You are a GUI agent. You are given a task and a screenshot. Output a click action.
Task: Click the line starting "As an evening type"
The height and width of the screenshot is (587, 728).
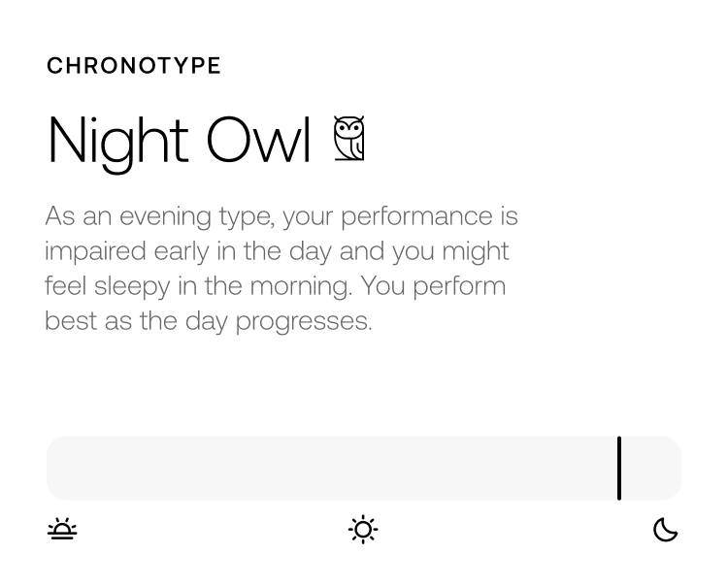point(281,216)
